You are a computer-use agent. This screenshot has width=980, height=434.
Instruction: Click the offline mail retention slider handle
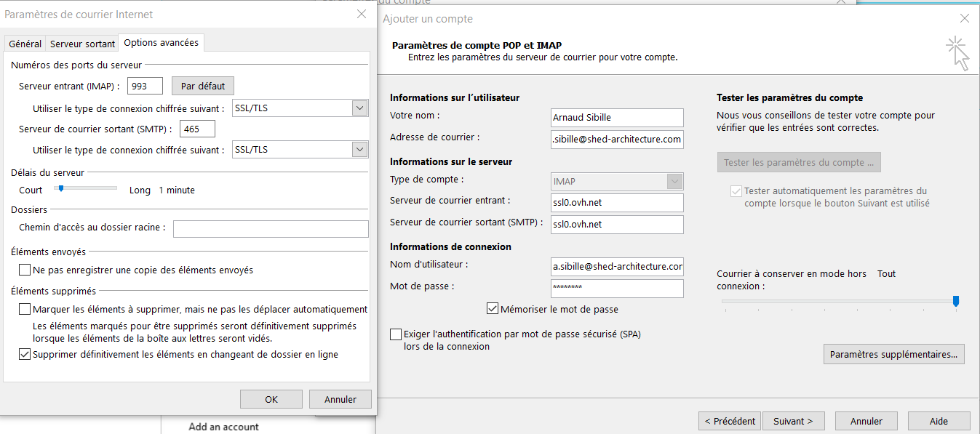956,301
